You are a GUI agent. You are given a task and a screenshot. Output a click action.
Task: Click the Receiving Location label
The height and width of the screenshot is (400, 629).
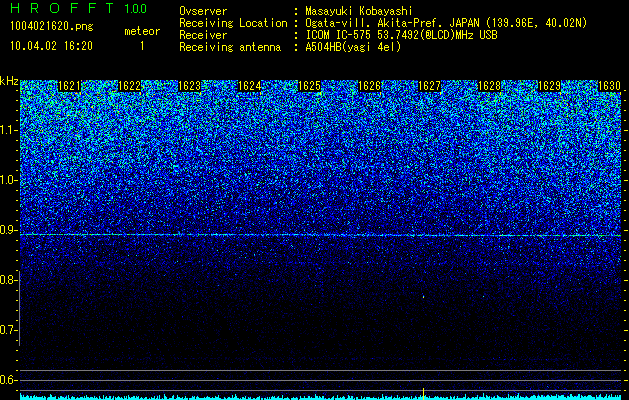point(233,23)
